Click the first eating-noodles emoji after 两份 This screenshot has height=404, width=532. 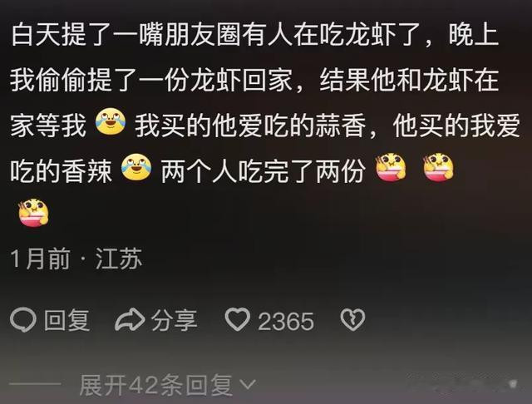tap(391, 166)
